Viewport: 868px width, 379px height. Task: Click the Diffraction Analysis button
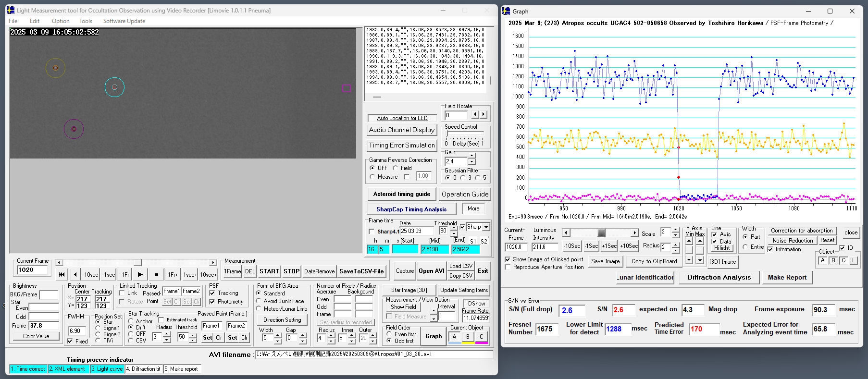719,277
